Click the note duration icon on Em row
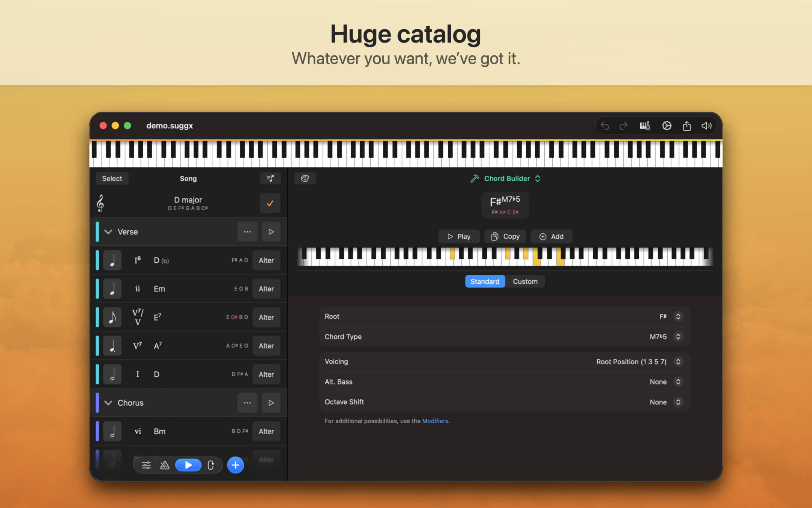Viewport: 812px width, 508px height. (x=112, y=289)
